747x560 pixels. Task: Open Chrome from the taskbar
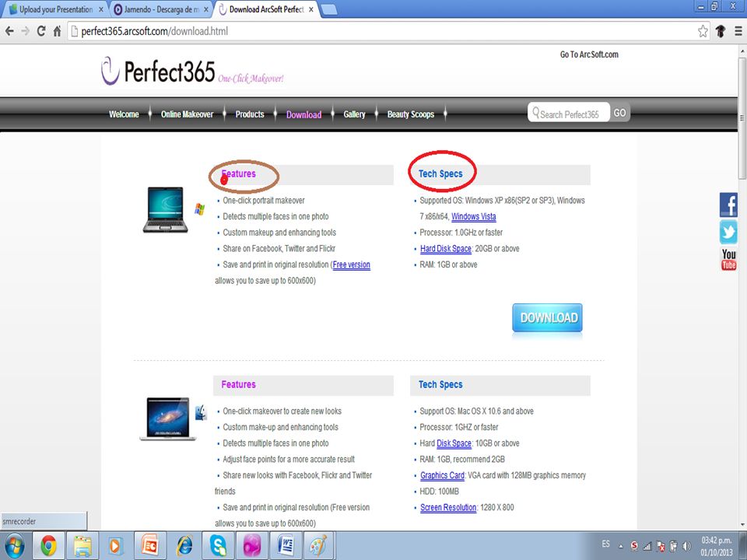(x=48, y=546)
